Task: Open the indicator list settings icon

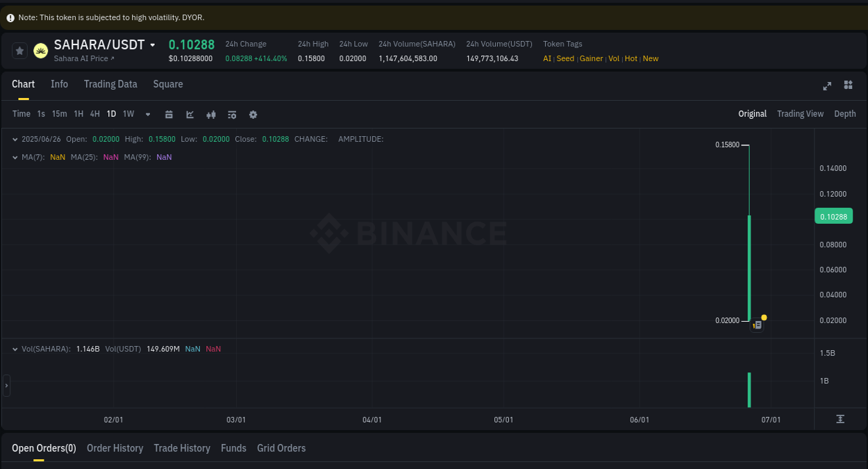Action: [232, 114]
